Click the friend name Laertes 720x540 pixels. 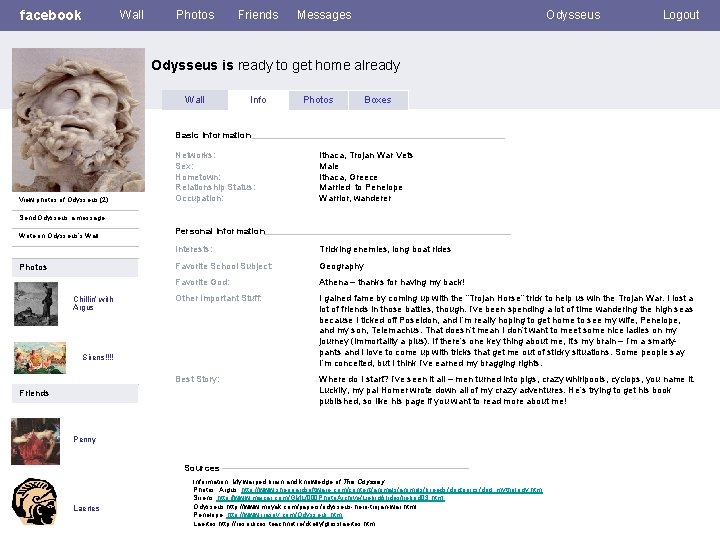pos(86,508)
